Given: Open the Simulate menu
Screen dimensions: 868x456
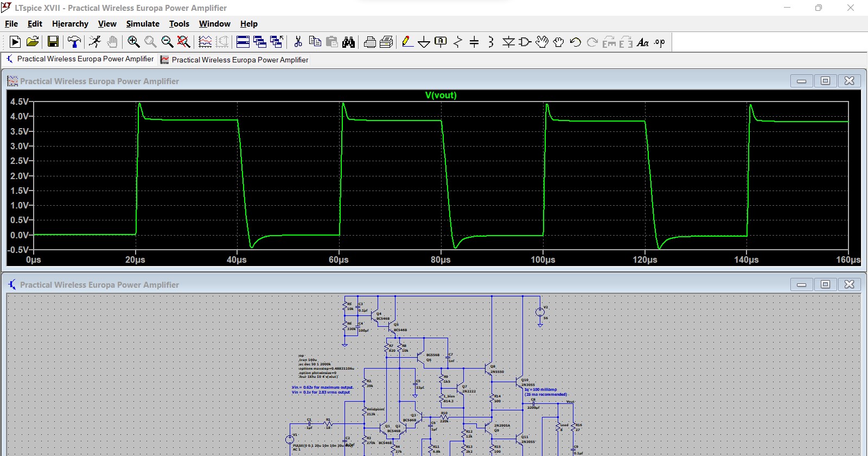Looking at the screenshot, I should 143,24.
